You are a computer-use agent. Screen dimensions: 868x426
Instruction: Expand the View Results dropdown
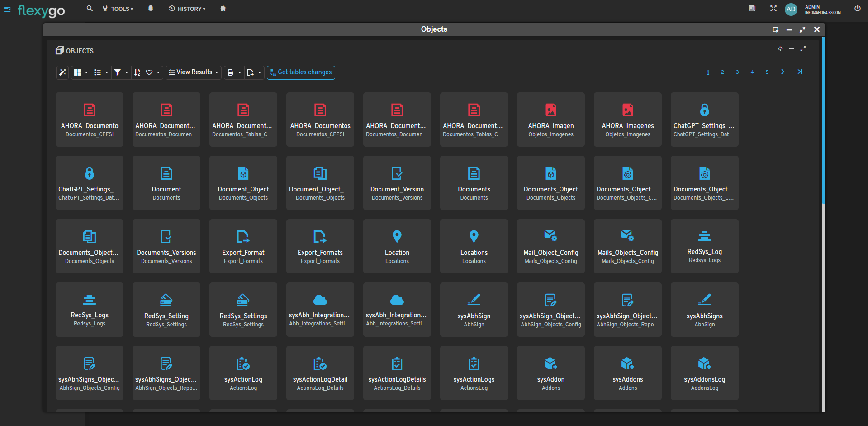[x=194, y=72]
